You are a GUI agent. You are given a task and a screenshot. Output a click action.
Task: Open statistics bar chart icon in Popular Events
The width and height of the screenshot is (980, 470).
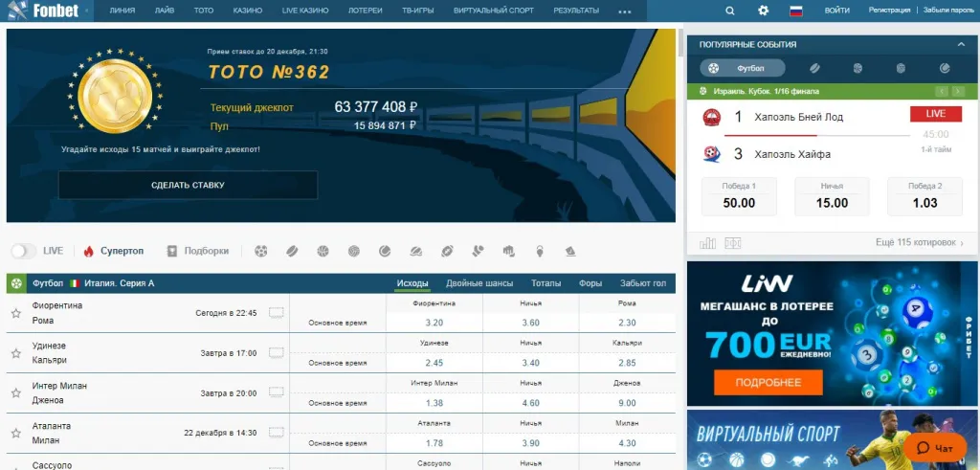tap(707, 243)
